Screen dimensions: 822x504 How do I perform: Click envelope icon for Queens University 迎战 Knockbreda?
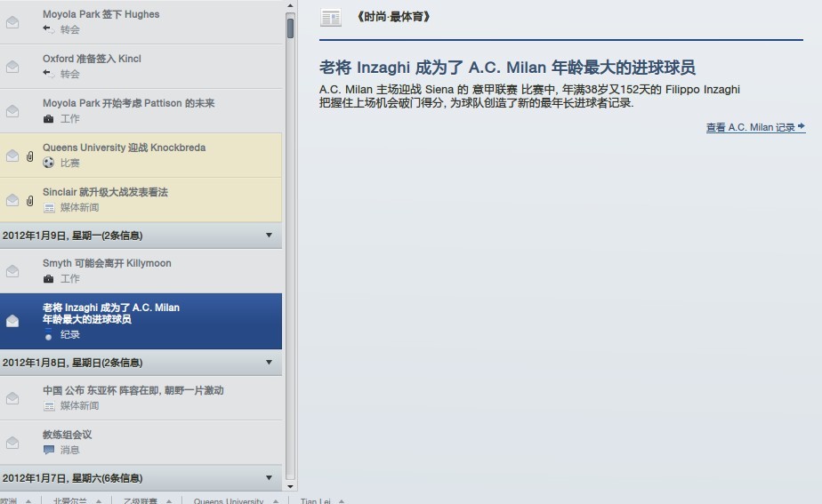(12, 156)
